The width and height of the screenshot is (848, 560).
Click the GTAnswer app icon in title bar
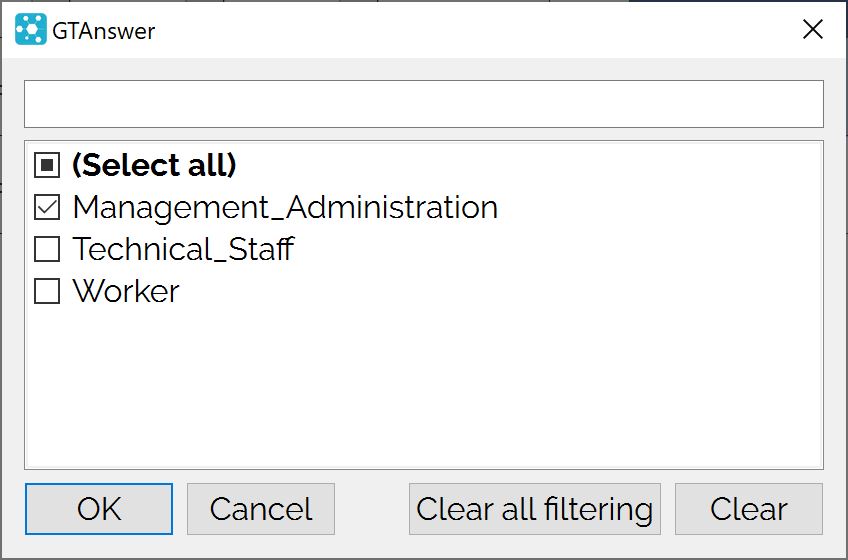[x=31, y=30]
